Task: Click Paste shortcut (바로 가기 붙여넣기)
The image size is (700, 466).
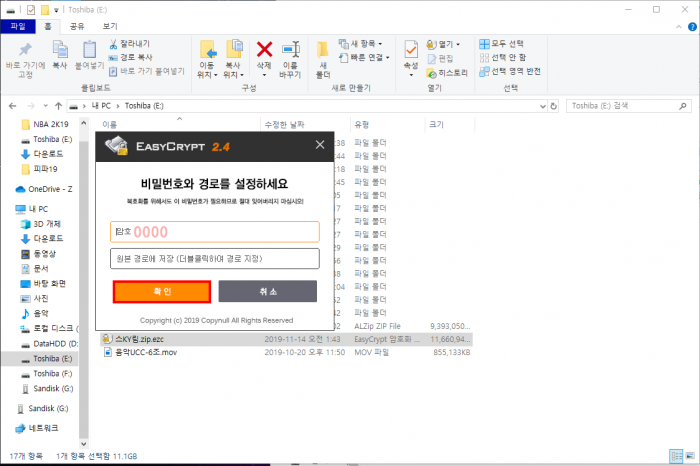Action: pyautogui.click(x=147, y=71)
